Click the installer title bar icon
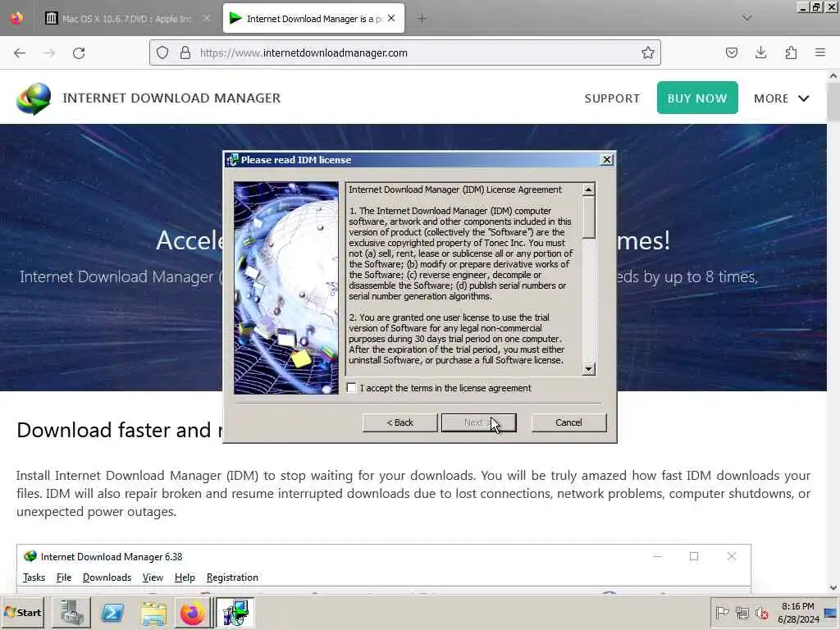 232,160
